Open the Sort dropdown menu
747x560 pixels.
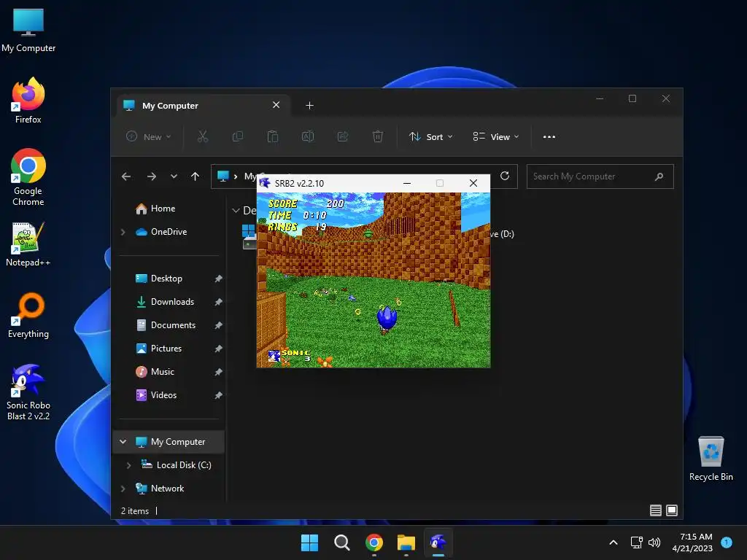coord(430,136)
